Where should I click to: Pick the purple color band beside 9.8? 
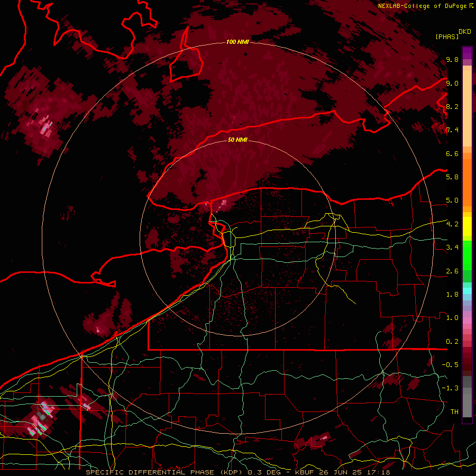point(467,53)
